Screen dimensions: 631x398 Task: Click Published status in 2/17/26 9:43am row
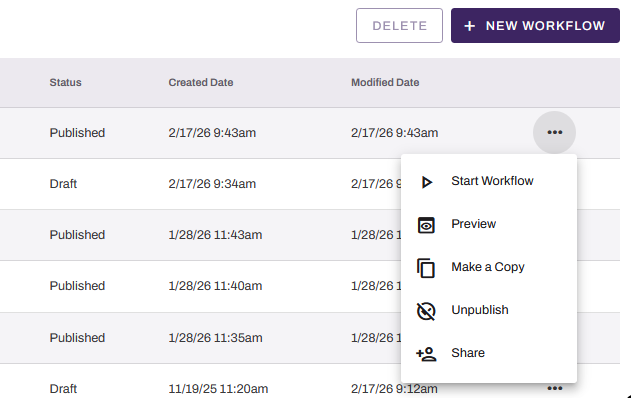77,133
